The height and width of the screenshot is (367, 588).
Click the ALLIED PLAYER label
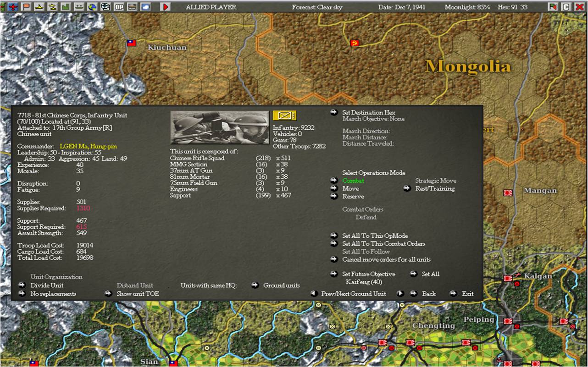(211, 7)
